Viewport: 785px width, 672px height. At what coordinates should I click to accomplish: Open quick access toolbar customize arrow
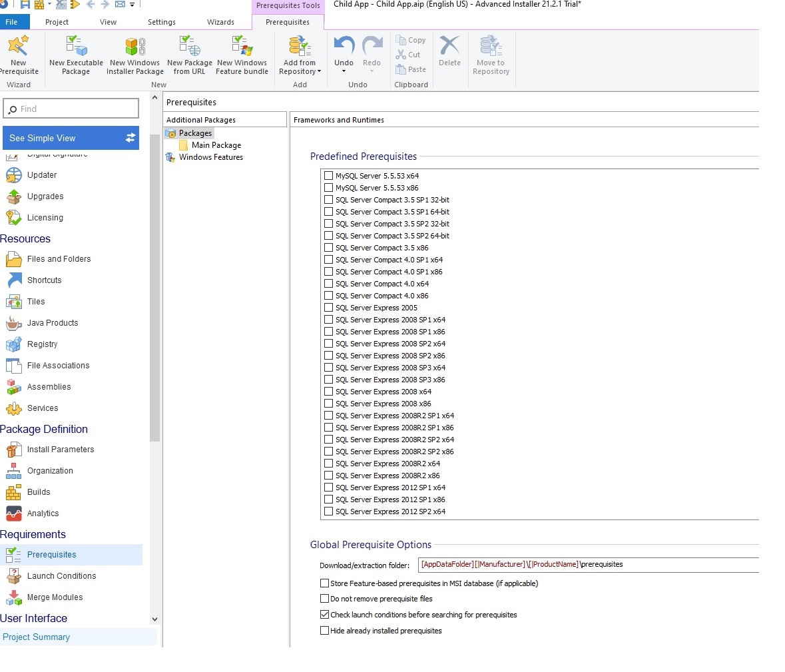pyautogui.click(x=132, y=5)
